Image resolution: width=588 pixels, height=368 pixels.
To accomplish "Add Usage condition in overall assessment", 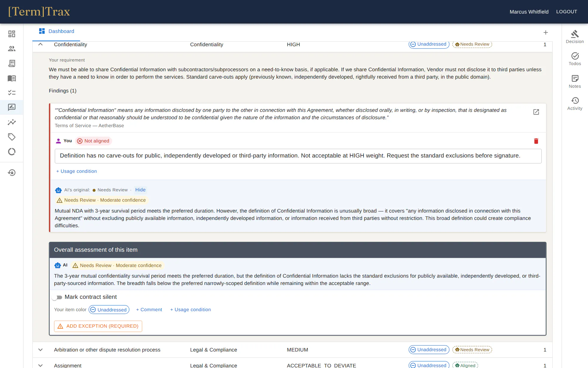I will click(x=191, y=310).
